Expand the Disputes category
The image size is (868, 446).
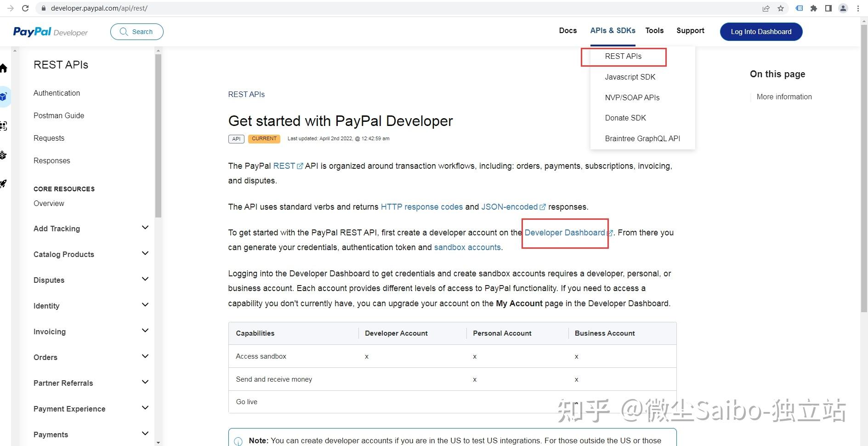pos(145,279)
